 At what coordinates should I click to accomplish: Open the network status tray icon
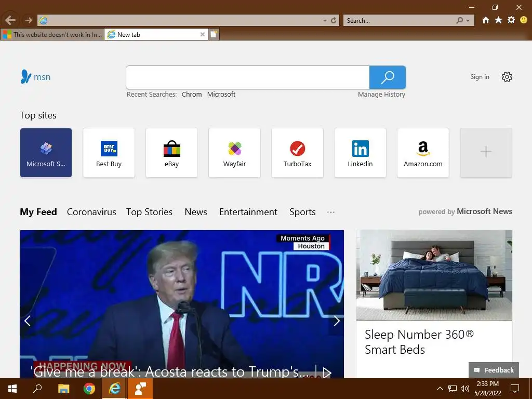(453, 389)
